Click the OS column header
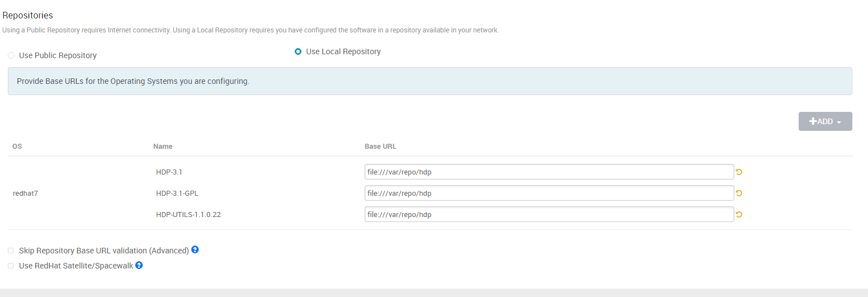 pos(17,147)
